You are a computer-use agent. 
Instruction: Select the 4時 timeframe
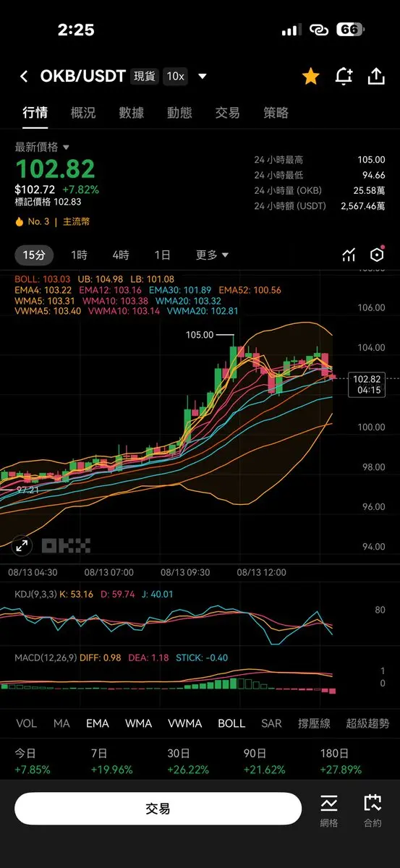(x=121, y=255)
